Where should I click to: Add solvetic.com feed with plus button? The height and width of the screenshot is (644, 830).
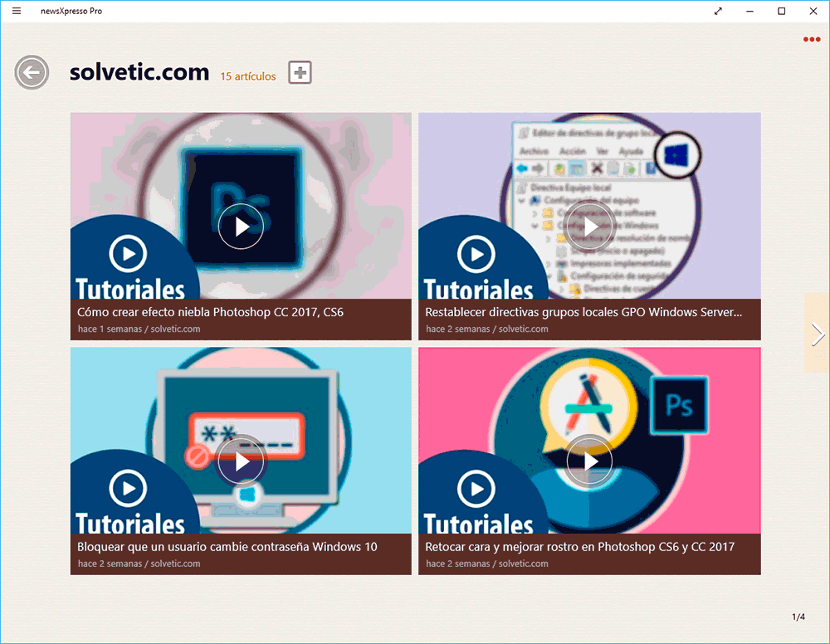point(300,72)
